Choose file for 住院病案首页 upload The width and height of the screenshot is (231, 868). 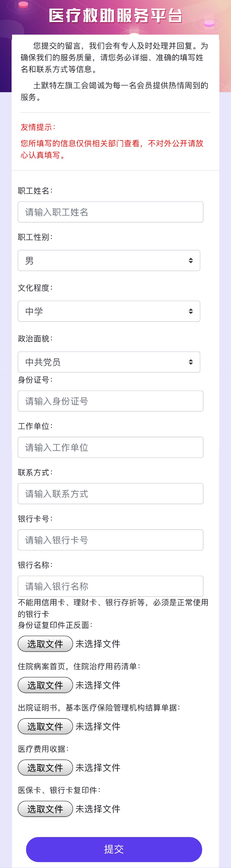click(x=45, y=685)
